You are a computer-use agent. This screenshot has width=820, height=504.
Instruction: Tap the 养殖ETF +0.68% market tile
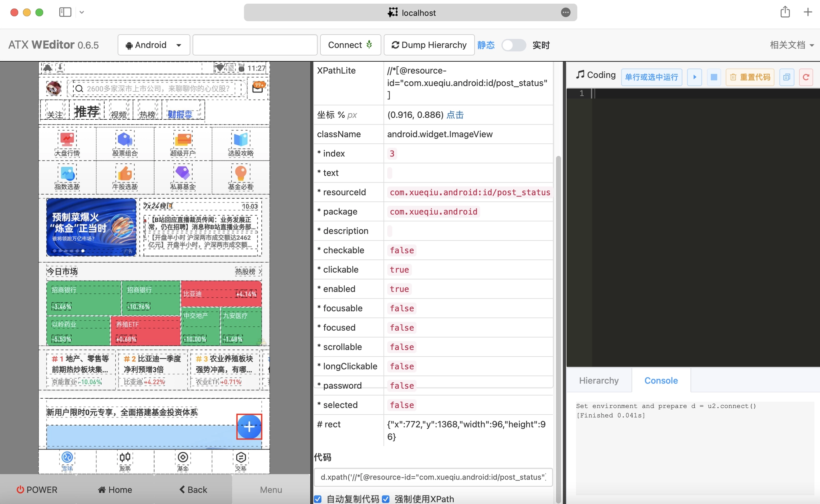click(145, 331)
